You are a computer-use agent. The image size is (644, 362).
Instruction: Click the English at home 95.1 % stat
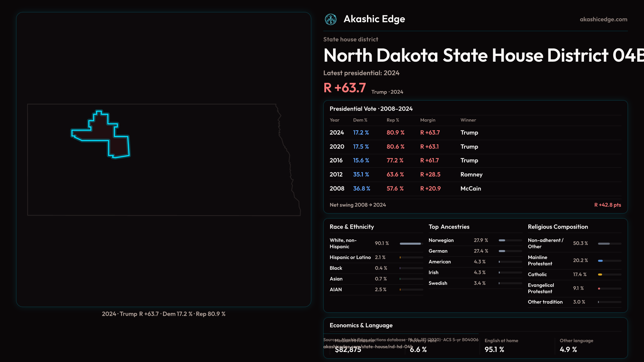click(494, 350)
